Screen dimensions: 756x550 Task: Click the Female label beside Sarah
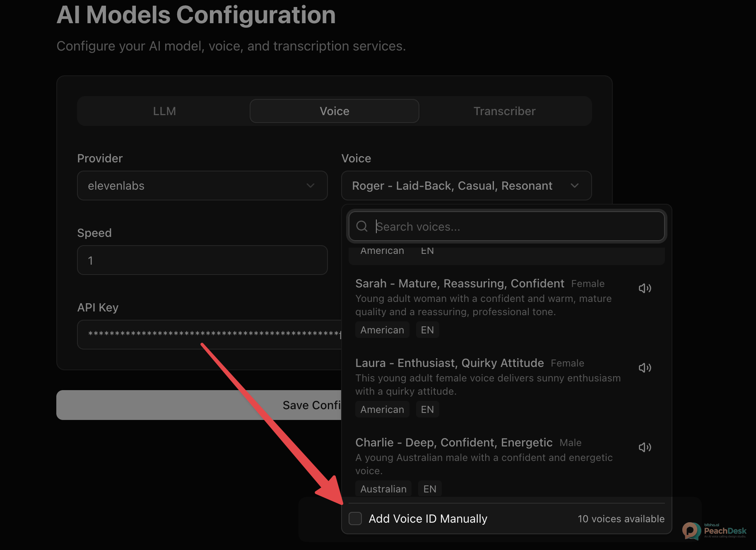(x=588, y=284)
